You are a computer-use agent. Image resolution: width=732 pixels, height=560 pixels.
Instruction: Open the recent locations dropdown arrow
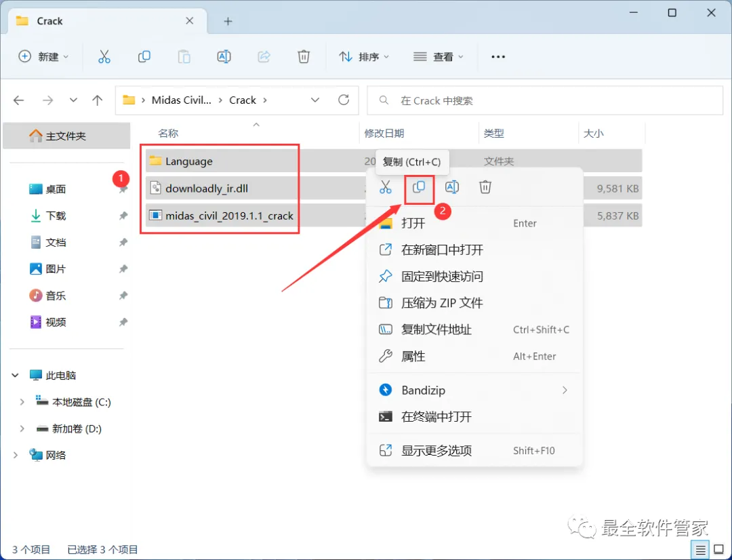click(73, 100)
